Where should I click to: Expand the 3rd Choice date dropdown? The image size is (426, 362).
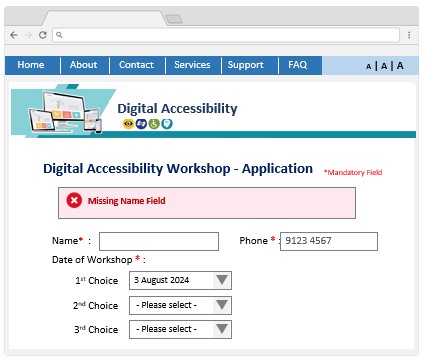pyautogui.click(x=180, y=329)
